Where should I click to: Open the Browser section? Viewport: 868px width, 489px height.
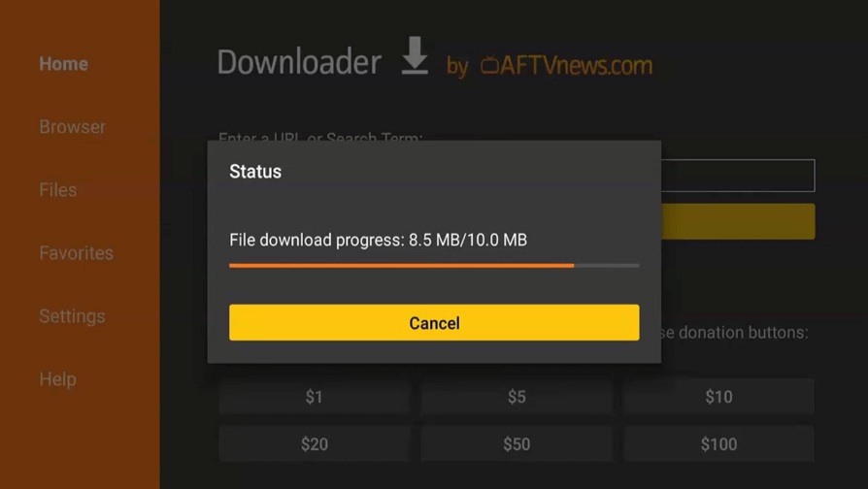[72, 127]
